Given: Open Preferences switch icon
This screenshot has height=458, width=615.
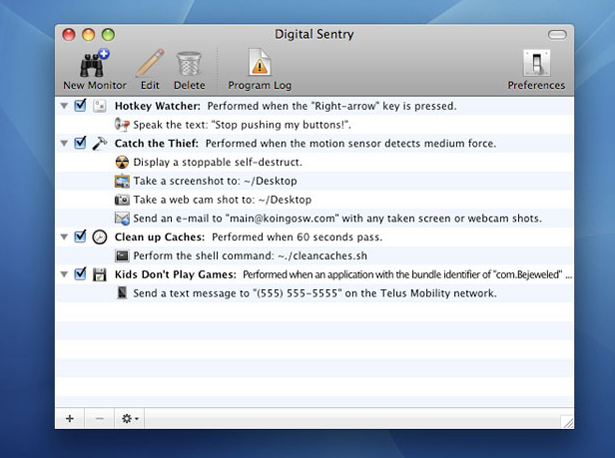Looking at the screenshot, I should click(536, 63).
